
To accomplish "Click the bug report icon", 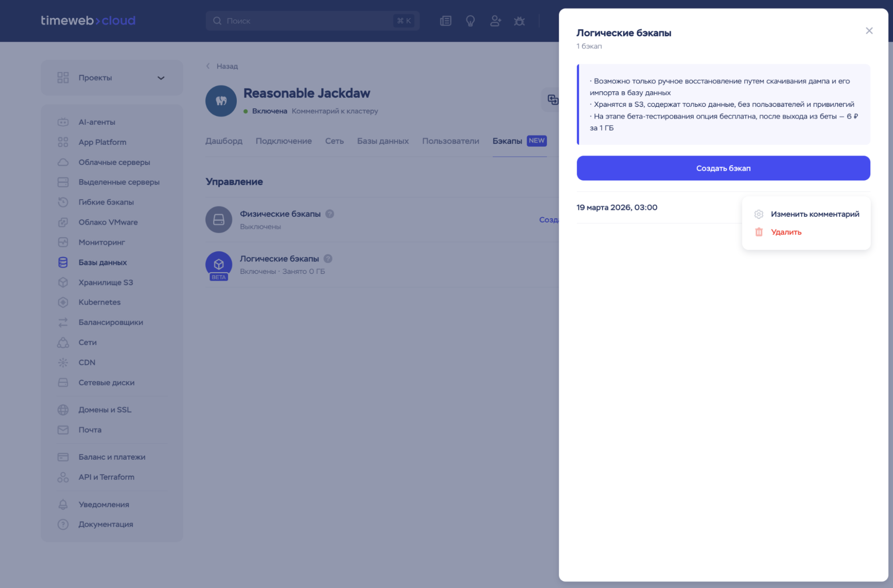I will coord(519,21).
